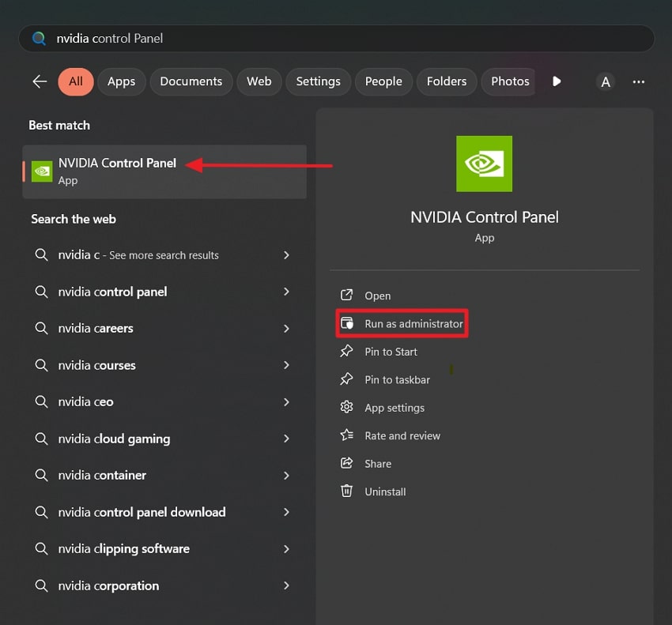Go back using the left arrow icon
This screenshot has height=625, width=672.
coord(40,81)
